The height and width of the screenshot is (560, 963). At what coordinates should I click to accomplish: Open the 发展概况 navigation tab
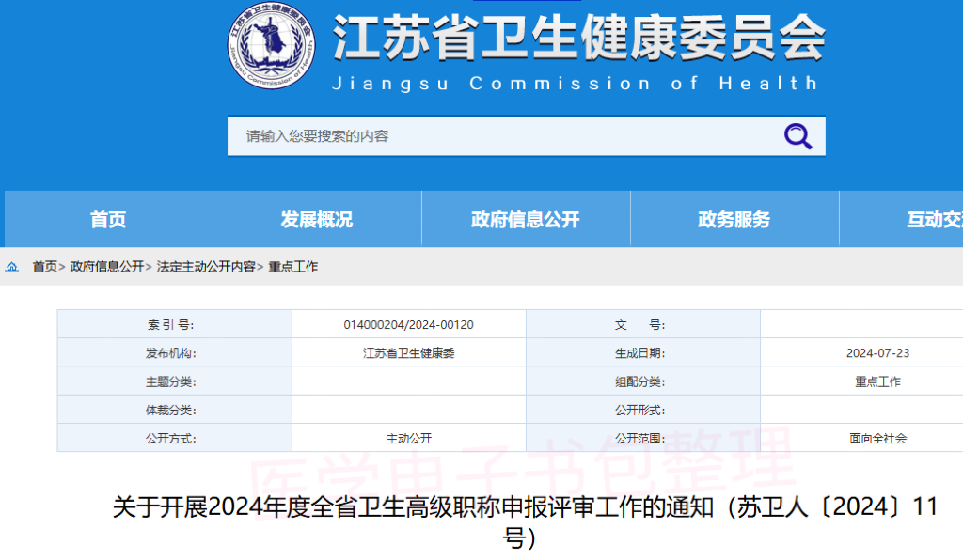(x=317, y=219)
